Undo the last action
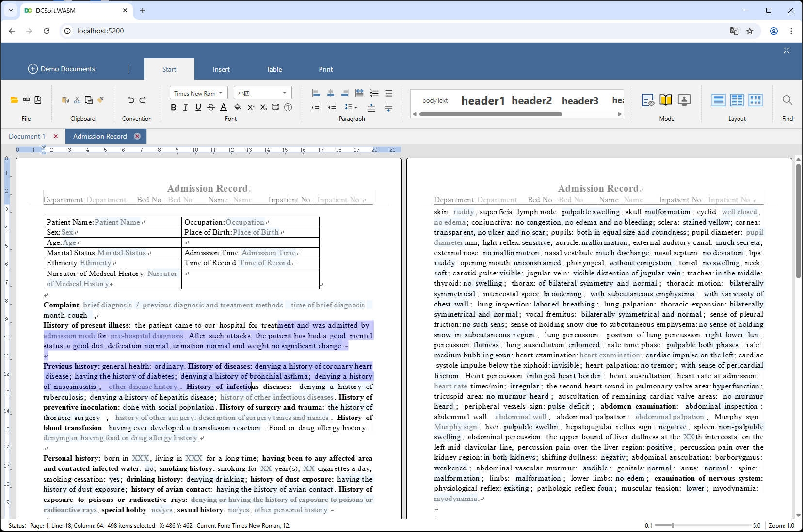 131,100
